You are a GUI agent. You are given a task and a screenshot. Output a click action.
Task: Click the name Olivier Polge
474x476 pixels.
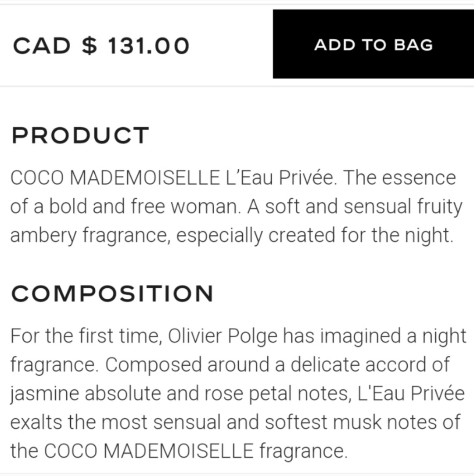223,336
